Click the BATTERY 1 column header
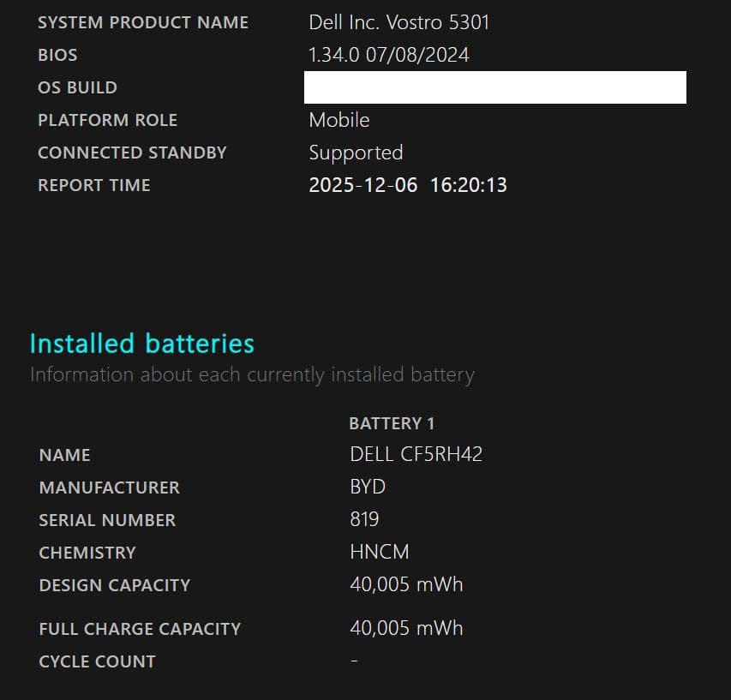731x700 pixels. coord(391,422)
